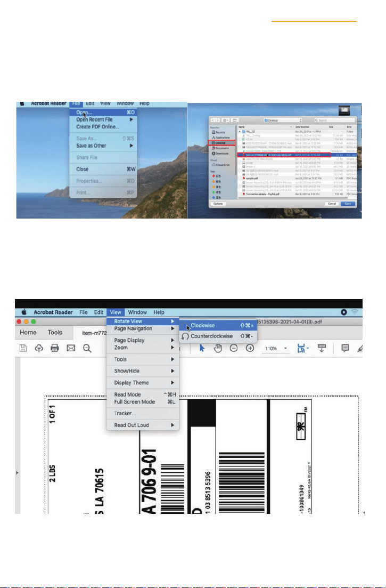This screenshot has height=588, width=386.
Task: Click the upload to cloud toolbar icon
Action: [x=39, y=348]
